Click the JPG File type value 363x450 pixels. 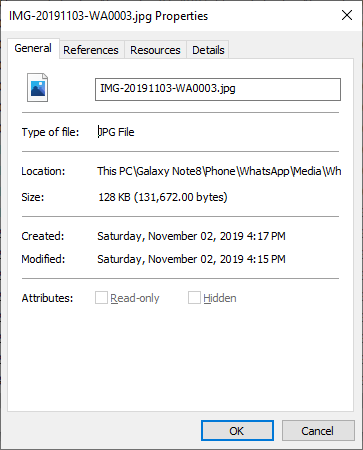116,132
